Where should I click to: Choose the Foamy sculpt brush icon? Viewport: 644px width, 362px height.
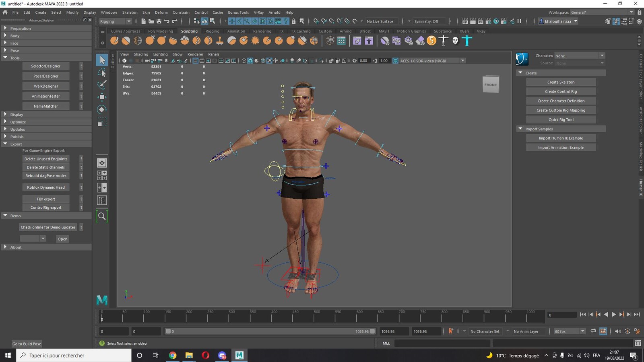(x=185, y=41)
